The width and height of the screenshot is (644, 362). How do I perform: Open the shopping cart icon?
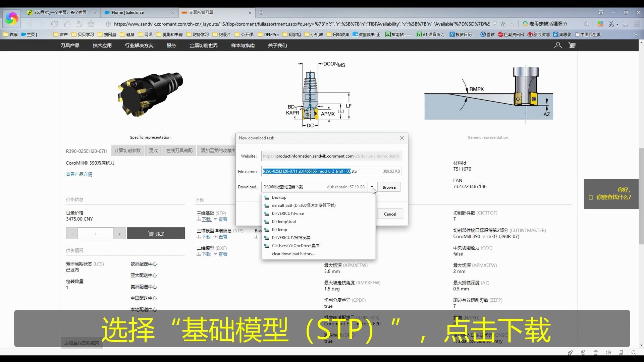point(572,45)
